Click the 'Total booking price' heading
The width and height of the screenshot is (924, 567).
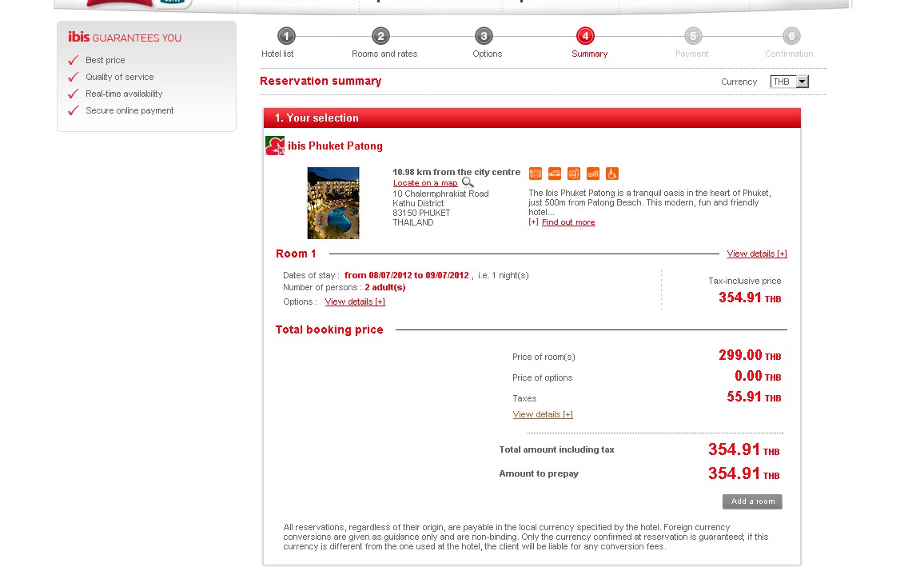pyautogui.click(x=329, y=329)
